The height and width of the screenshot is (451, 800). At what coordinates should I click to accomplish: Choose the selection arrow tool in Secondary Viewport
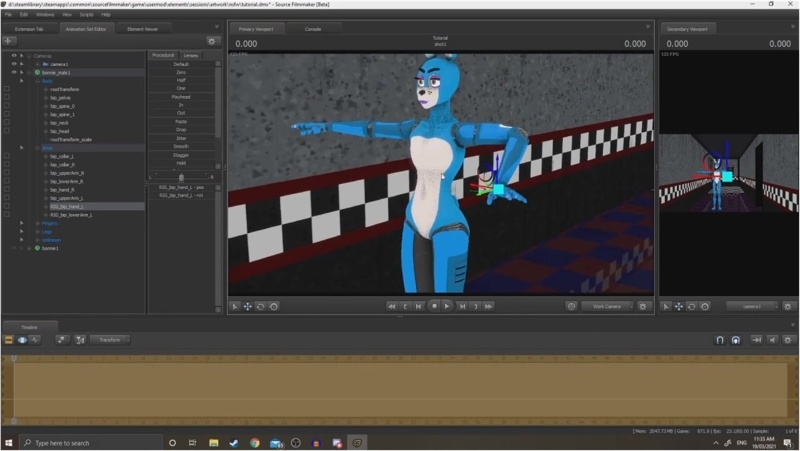666,307
